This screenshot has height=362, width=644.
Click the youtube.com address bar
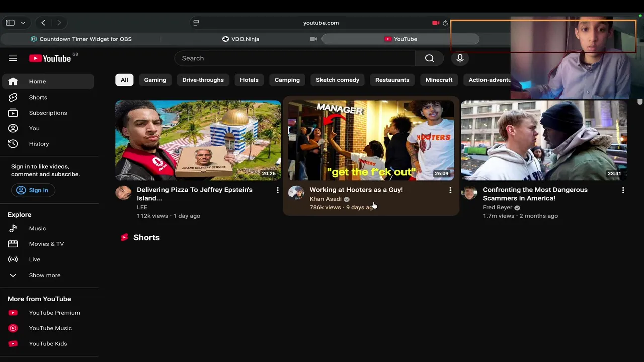point(321,23)
